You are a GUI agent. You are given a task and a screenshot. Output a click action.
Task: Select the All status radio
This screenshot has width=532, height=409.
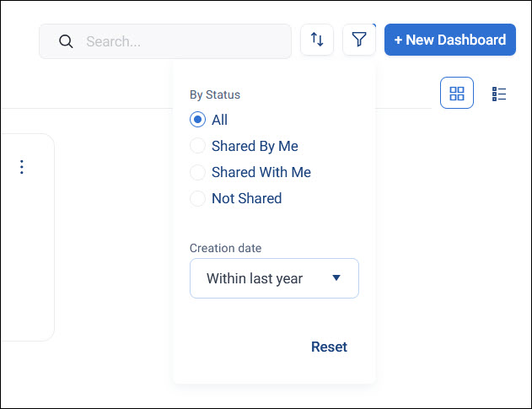(197, 120)
